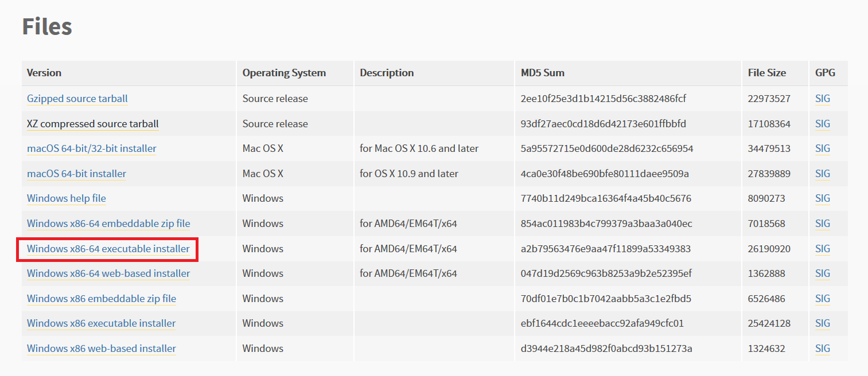Select MD5 sum 854ac011983b4c799379a3baa3a040ec
Image resolution: width=868 pixels, height=376 pixels.
pyautogui.click(x=606, y=224)
